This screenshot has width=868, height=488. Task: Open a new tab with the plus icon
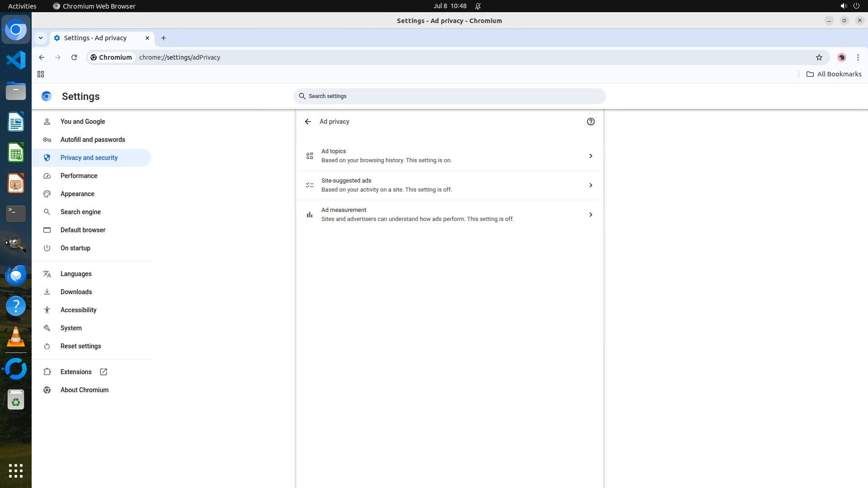coord(164,38)
